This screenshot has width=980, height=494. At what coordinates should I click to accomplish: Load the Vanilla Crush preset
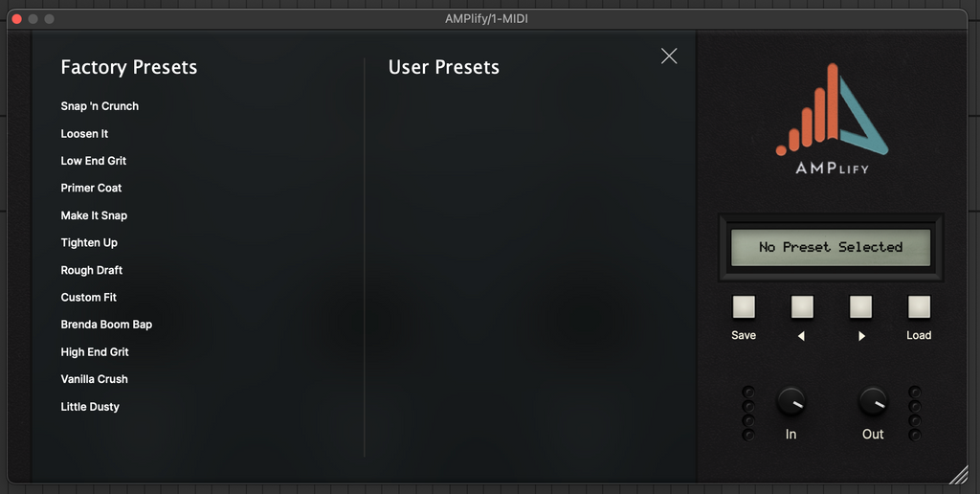(94, 379)
